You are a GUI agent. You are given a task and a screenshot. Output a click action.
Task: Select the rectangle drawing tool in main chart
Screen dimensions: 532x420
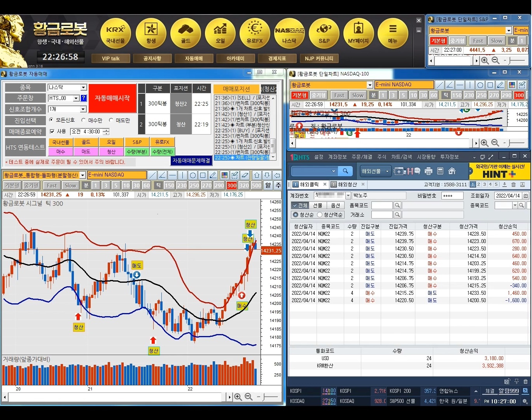(x=203, y=175)
